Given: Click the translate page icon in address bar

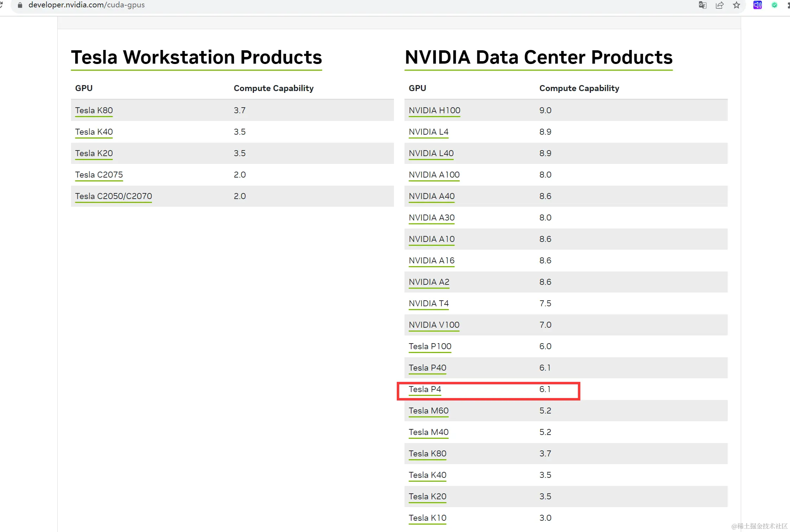Looking at the screenshot, I should (x=702, y=5).
